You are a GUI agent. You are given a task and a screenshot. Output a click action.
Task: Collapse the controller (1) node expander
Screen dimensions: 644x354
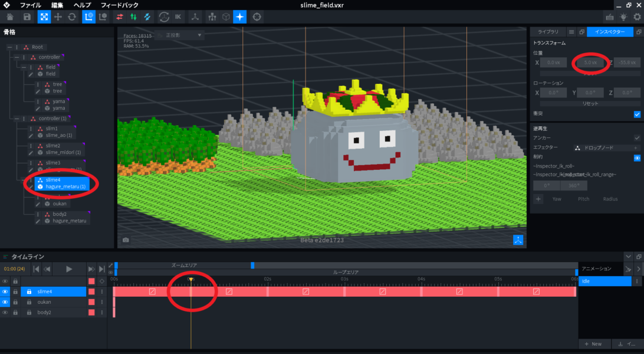[x=17, y=119]
